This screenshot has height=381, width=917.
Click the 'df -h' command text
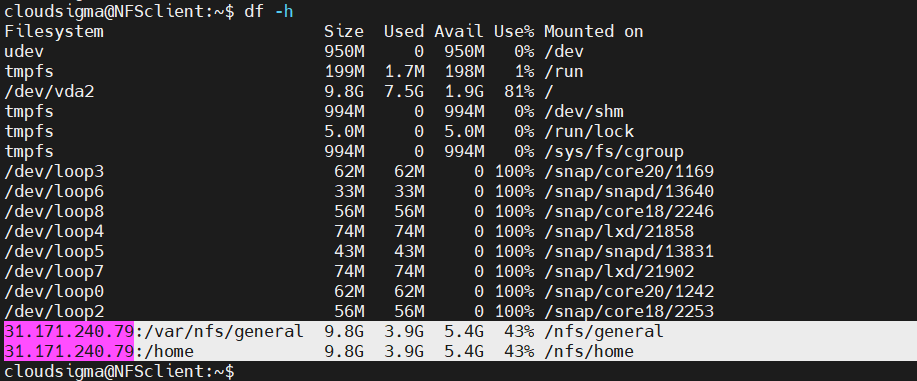coord(268,11)
